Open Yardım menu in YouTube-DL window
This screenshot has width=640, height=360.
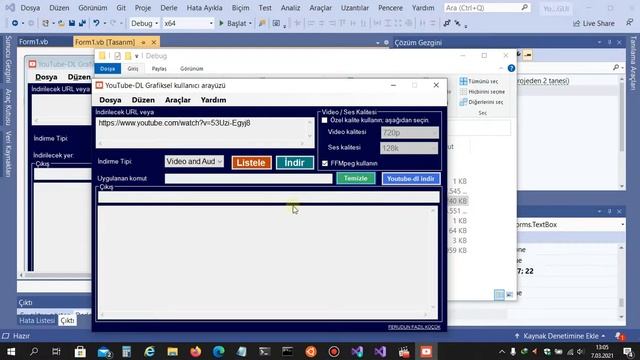coord(213,100)
